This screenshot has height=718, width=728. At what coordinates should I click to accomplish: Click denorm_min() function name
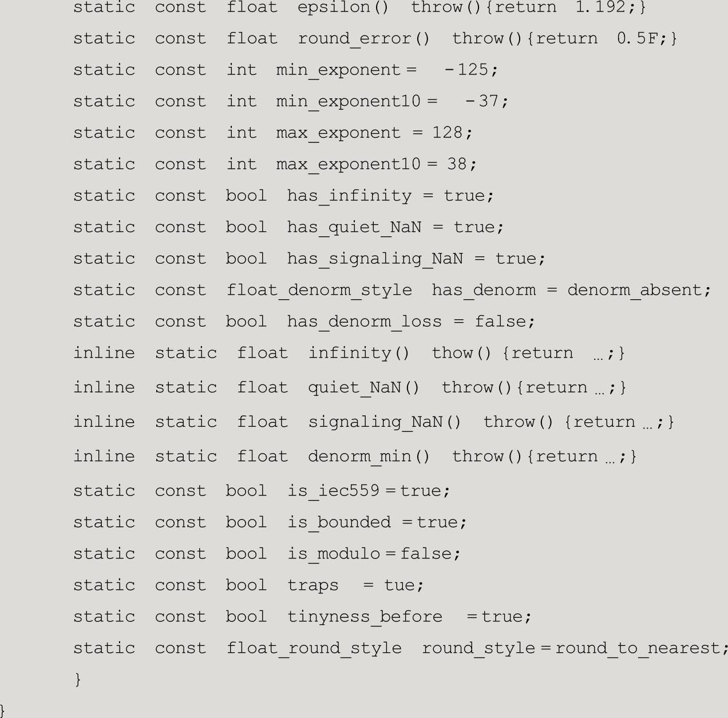369,457
